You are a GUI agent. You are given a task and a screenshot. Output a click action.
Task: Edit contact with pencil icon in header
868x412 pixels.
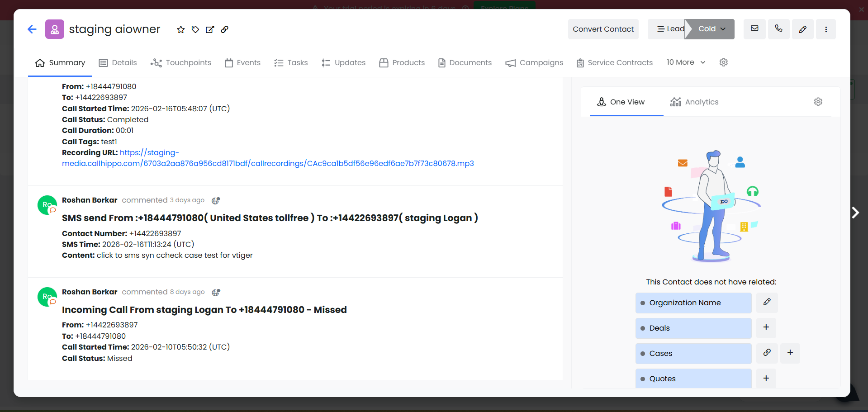point(802,29)
